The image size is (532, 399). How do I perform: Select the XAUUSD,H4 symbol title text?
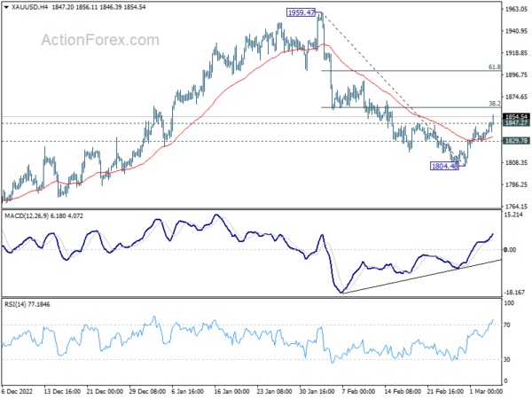[x=30, y=7]
